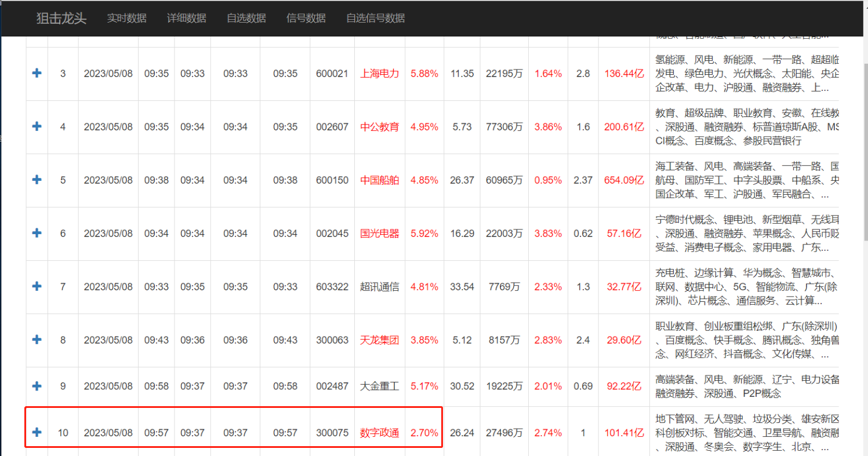
Task: Click the plus icon for row 10 数字政通
Action: tap(37, 432)
